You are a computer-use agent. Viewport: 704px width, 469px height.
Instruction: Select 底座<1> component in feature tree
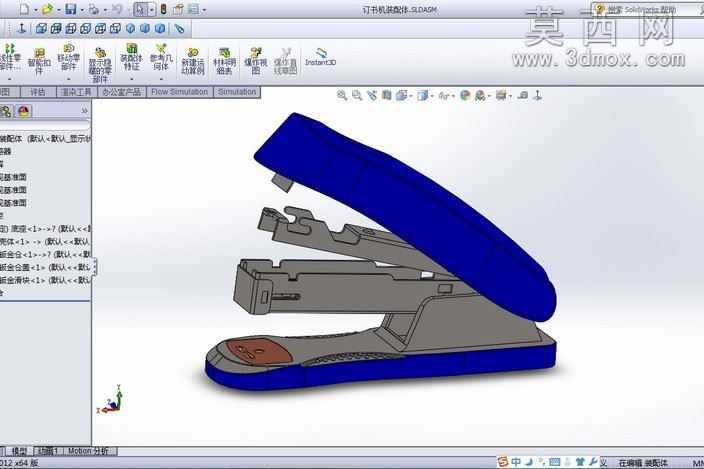[45, 228]
